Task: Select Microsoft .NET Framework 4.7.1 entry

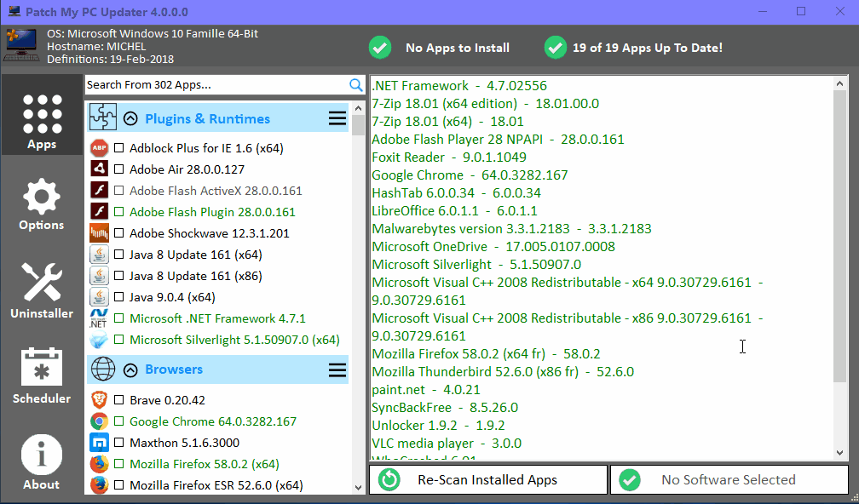Action: (x=217, y=318)
